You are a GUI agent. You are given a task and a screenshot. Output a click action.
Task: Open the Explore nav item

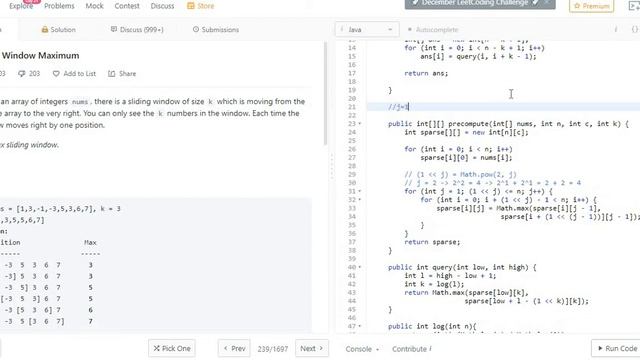click(x=21, y=6)
